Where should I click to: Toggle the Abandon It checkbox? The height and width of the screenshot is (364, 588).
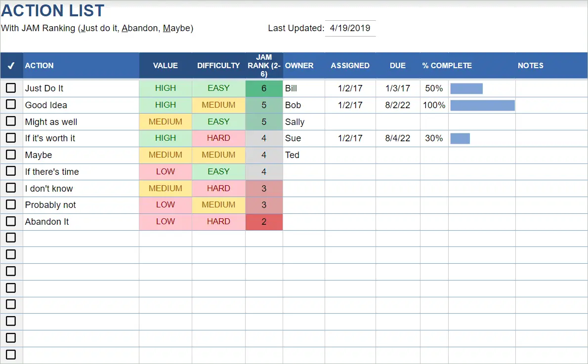[11, 221]
